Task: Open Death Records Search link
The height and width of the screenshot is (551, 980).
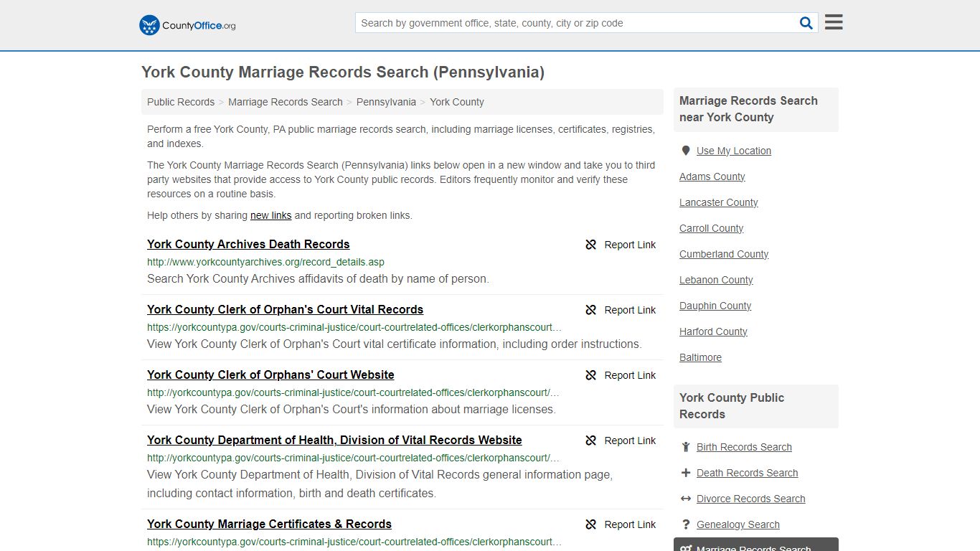Action: pyautogui.click(x=747, y=473)
